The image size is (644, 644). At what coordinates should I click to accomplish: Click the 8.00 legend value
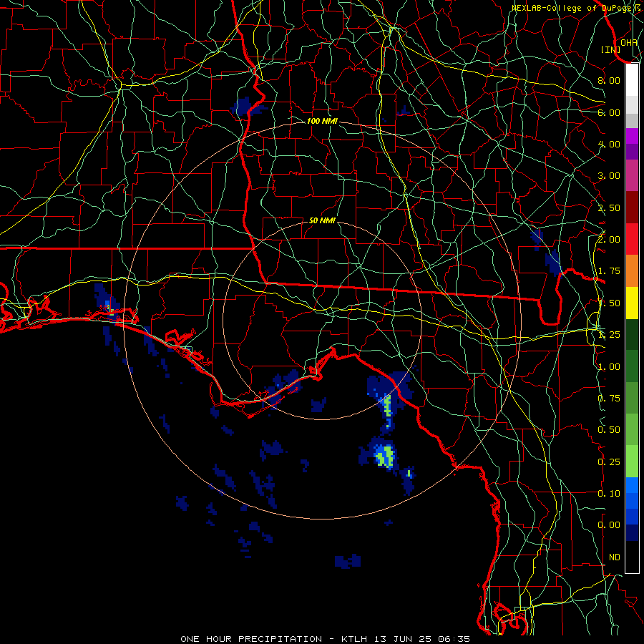click(609, 80)
